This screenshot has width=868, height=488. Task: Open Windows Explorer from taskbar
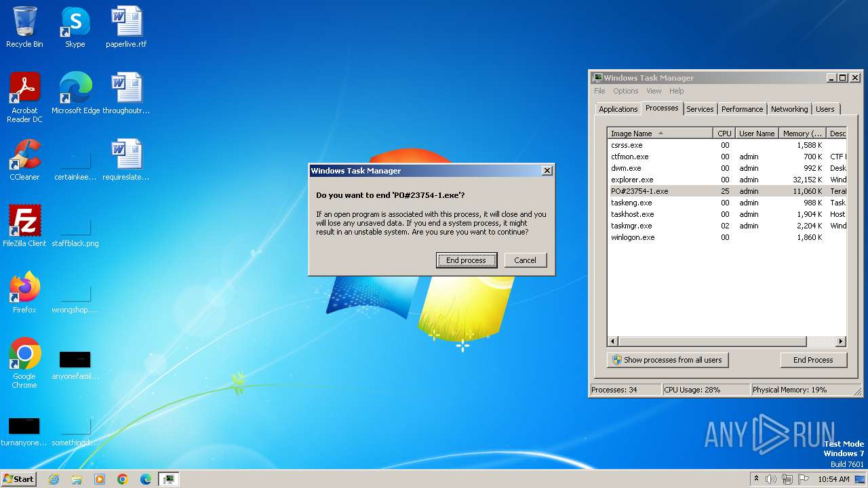tap(77, 479)
